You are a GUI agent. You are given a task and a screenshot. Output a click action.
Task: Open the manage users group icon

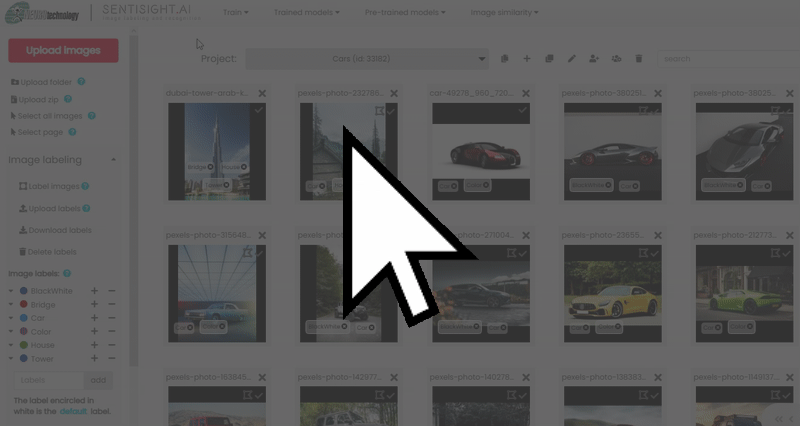(616, 59)
